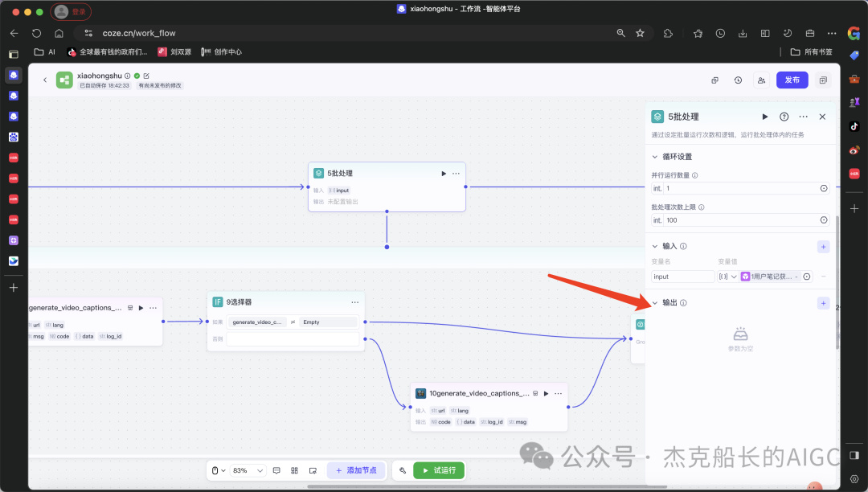Open settings icon next to 1用户笔记获 value
Viewport: 868px width, 492px height.
click(807, 277)
